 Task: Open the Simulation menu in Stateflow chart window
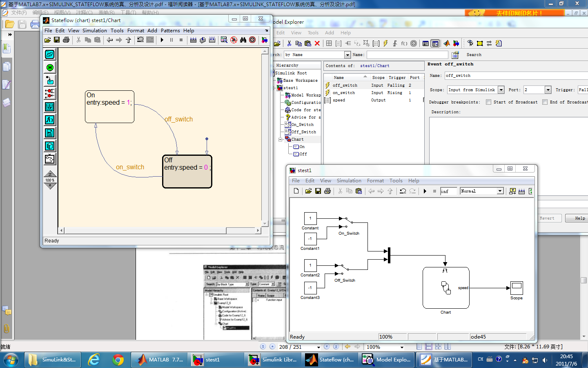tap(94, 31)
